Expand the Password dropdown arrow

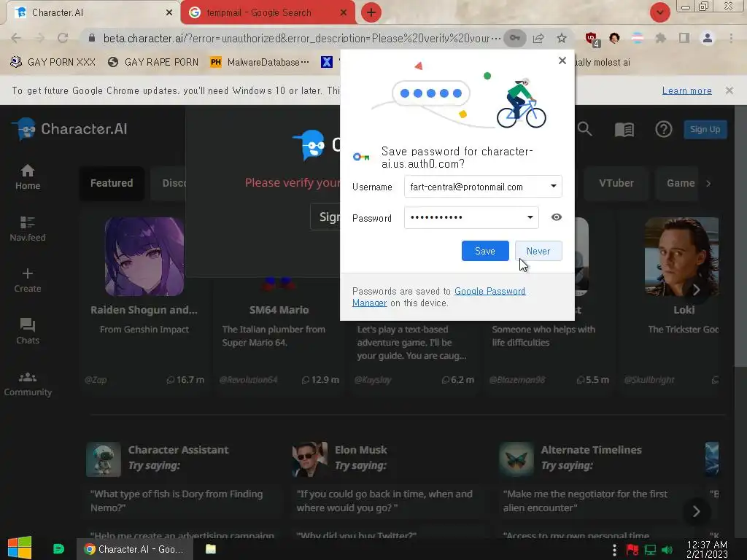[x=530, y=217]
